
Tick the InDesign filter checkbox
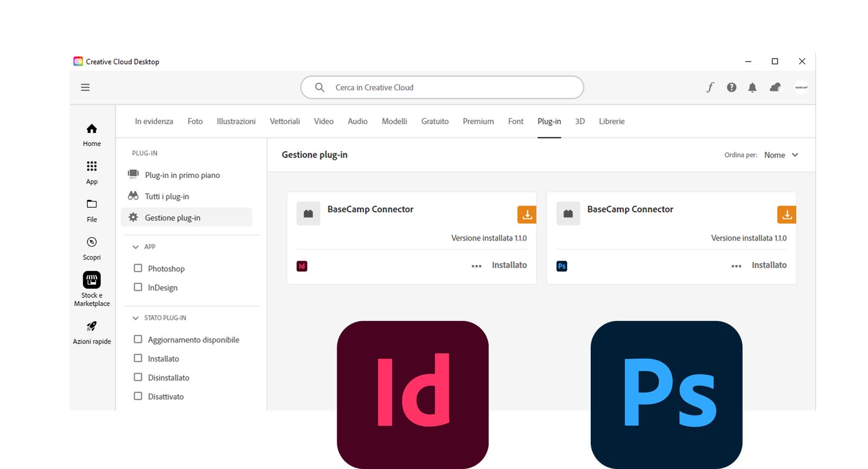pyautogui.click(x=138, y=287)
